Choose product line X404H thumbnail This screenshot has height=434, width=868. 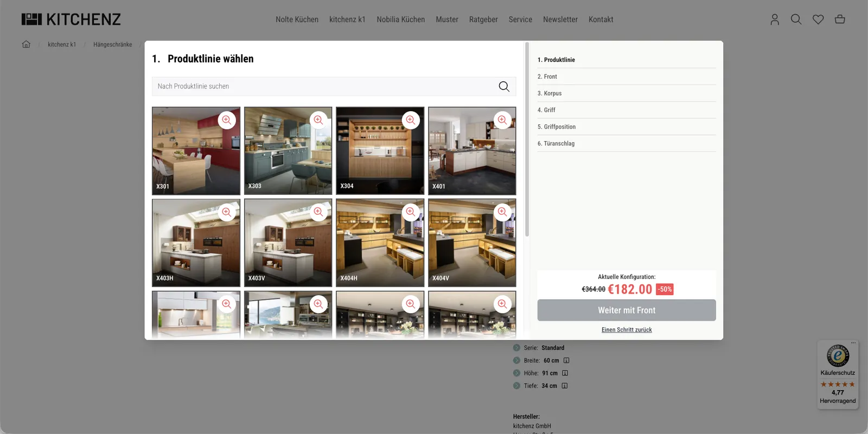[380, 243]
